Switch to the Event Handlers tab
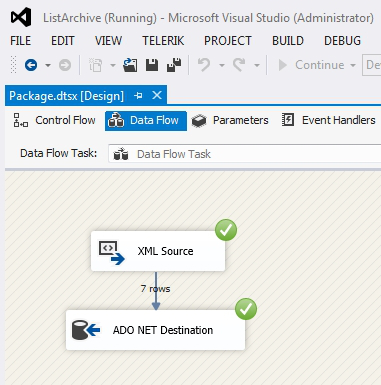Screen dimensions: 381x385 coord(328,120)
